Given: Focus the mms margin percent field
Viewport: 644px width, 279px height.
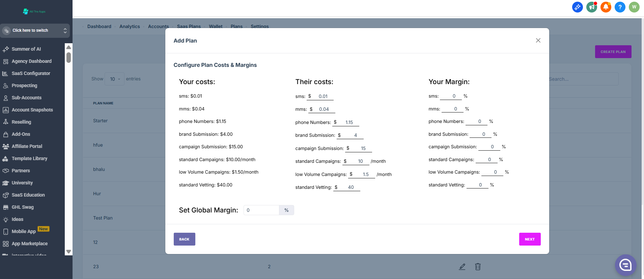Looking at the screenshot, I should pyautogui.click(x=452, y=109).
